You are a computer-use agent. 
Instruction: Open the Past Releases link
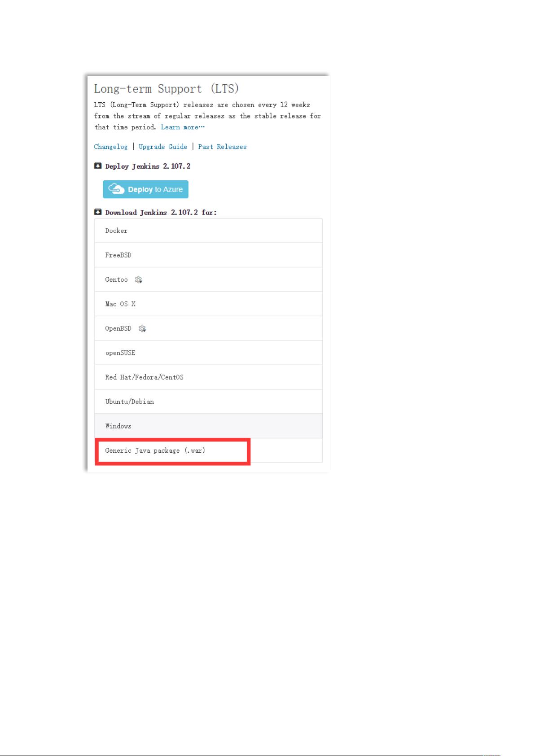[223, 147]
